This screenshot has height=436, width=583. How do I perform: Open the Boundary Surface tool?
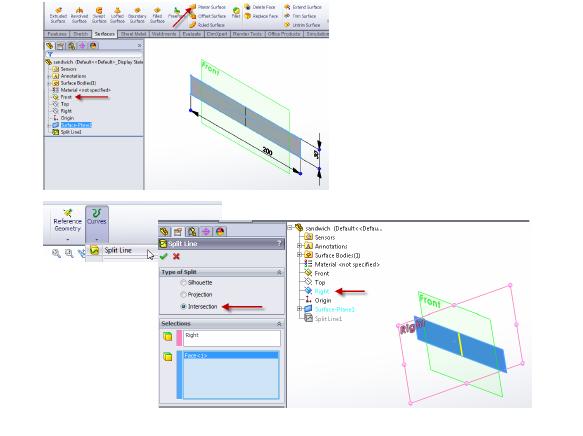coord(137,15)
